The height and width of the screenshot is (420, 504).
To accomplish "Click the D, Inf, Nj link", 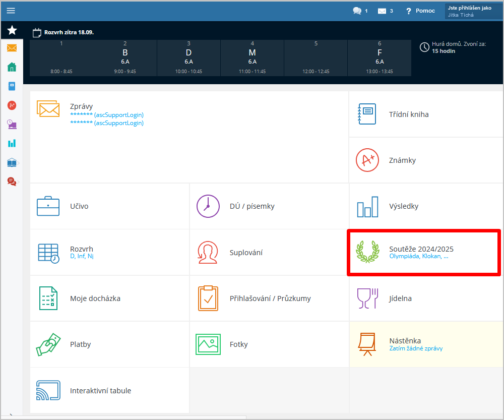I will tap(82, 256).
